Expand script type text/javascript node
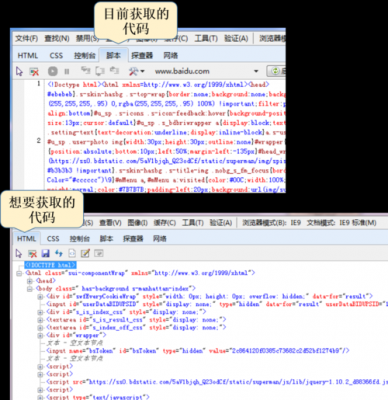This screenshot has width=388, height=400. (40, 397)
